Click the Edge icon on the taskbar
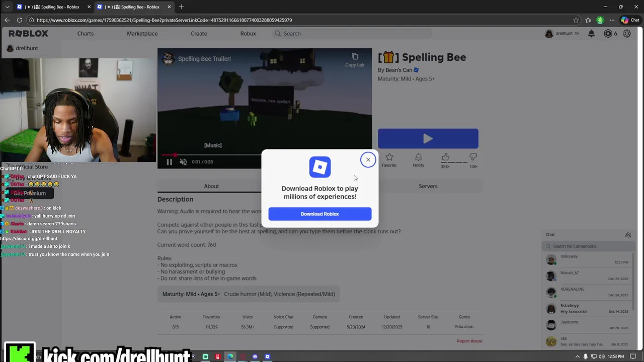The height and width of the screenshot is (362, 644). point(230,356)
